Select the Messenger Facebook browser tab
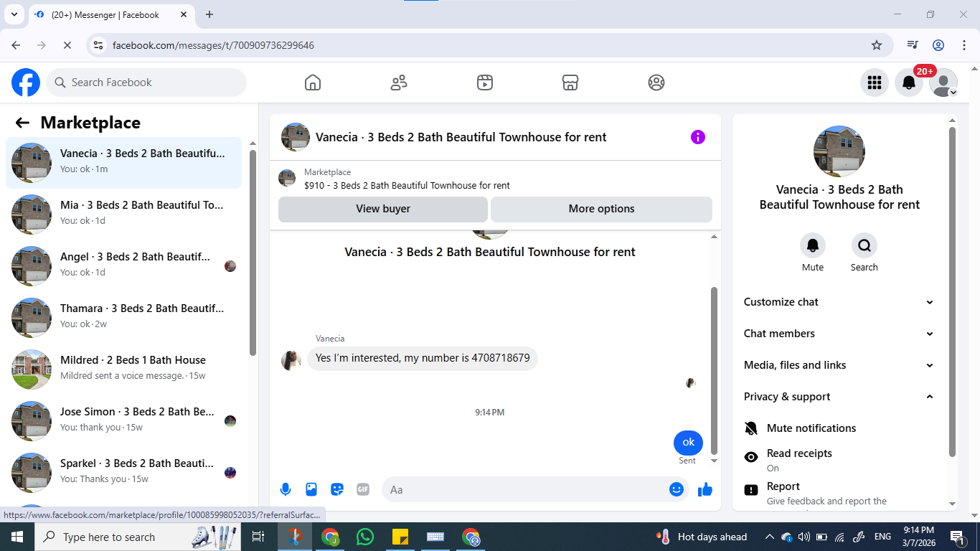The image size is (980, 551). point(111,14)
